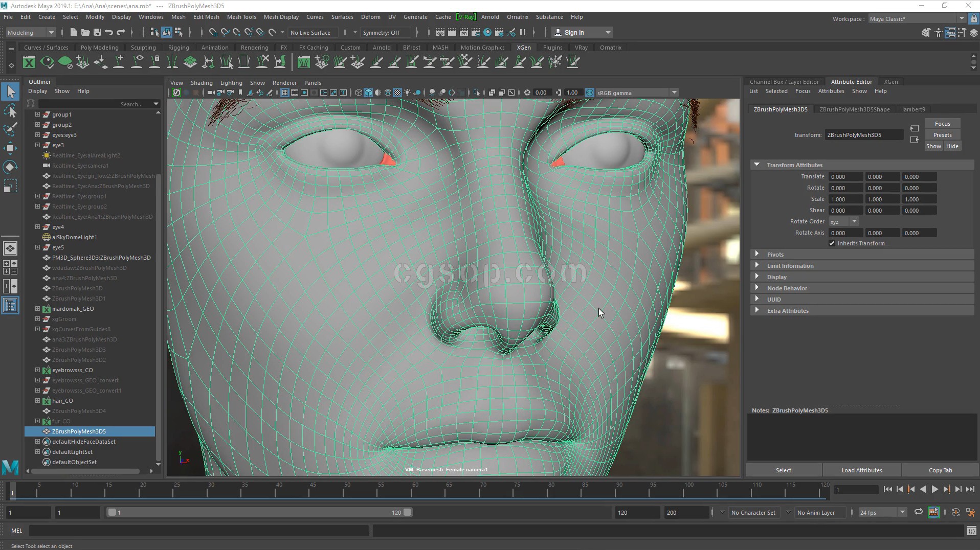Toggle the Inherits Transform checkbox

click(832, 243)
